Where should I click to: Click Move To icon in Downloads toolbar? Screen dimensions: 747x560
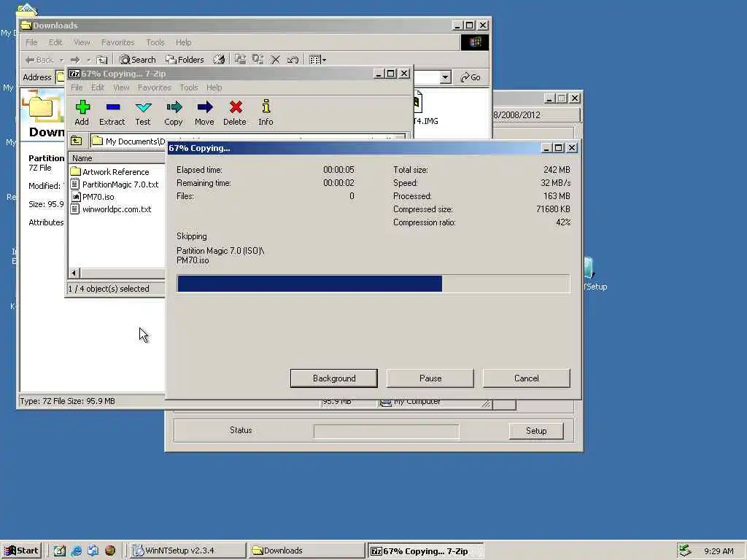click(x=241, y=60)
